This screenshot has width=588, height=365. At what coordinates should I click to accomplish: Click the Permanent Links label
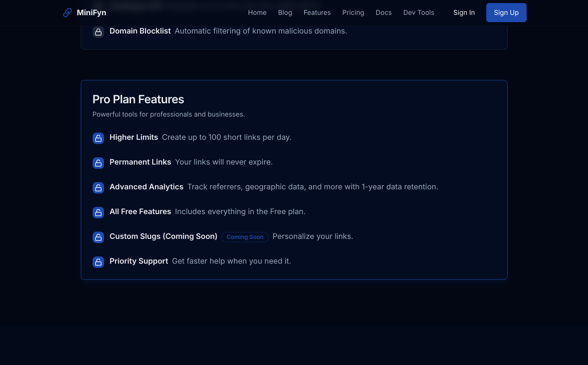click(140, 162)
